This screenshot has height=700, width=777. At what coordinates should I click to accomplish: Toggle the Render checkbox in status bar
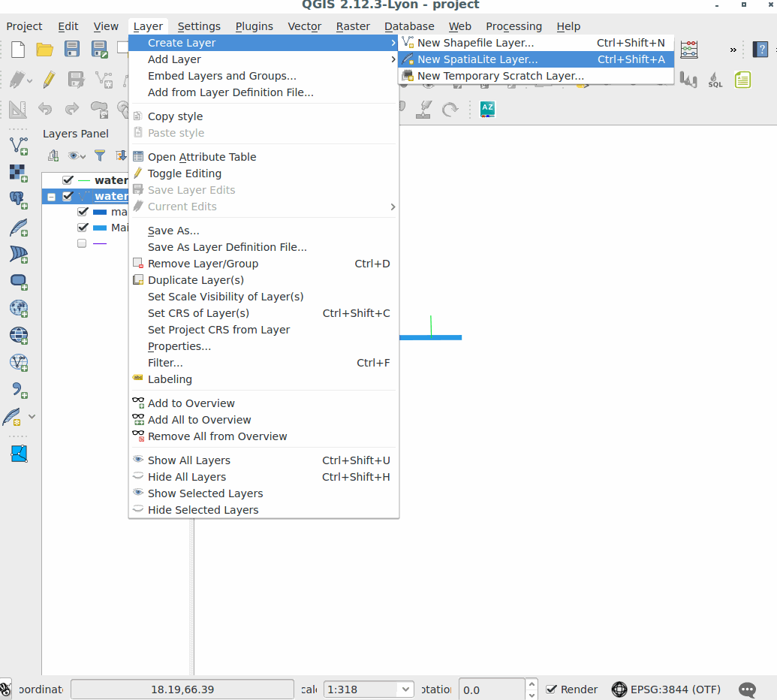coord(551,689)
